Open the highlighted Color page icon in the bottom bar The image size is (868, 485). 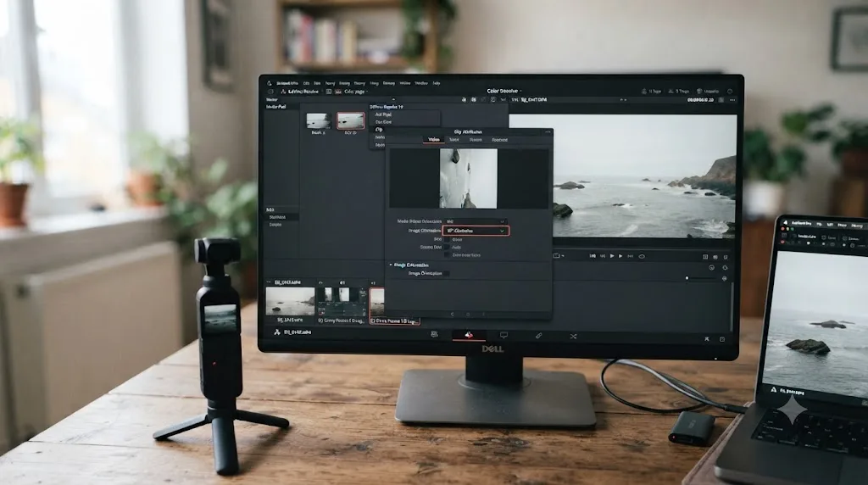(468, 335)
